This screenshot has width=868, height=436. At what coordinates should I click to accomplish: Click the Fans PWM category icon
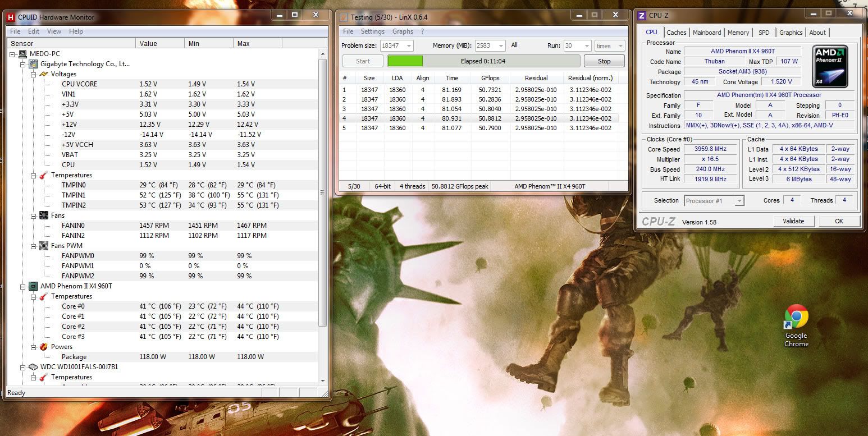pos(43,246)
